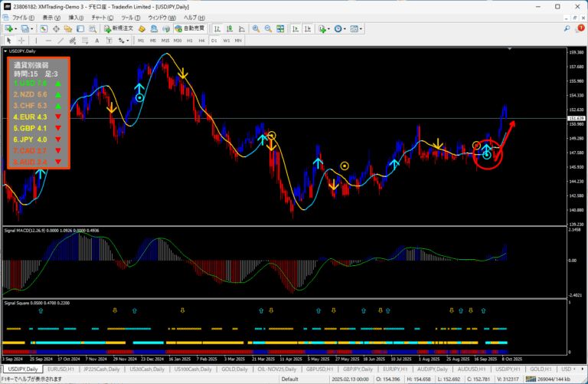Select the vertical line drawing tool
Image resolution: width=588 pixels, height=384 pixels.
(x=38, y=40)
